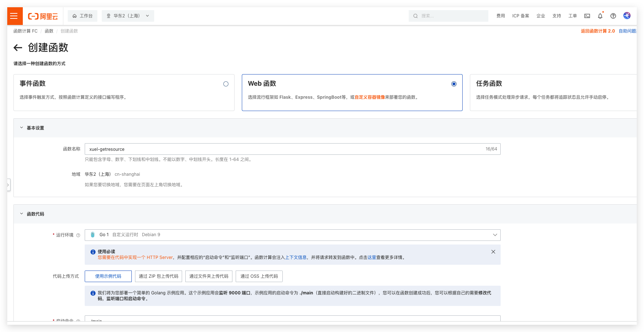Screen dimensions: 644x332
Task: Open the 运行环境 Go 1 runtime dropdown
Action: point(292,235)
